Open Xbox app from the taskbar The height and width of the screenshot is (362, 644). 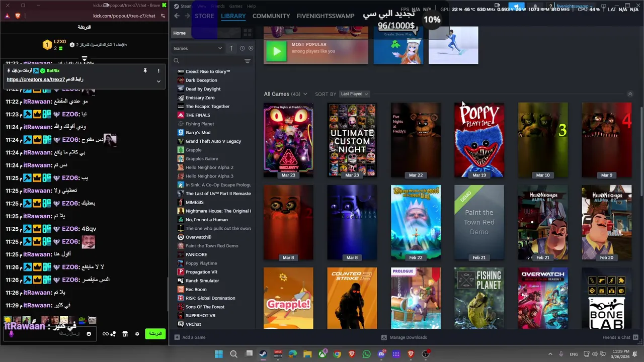(x=322, y=354)
